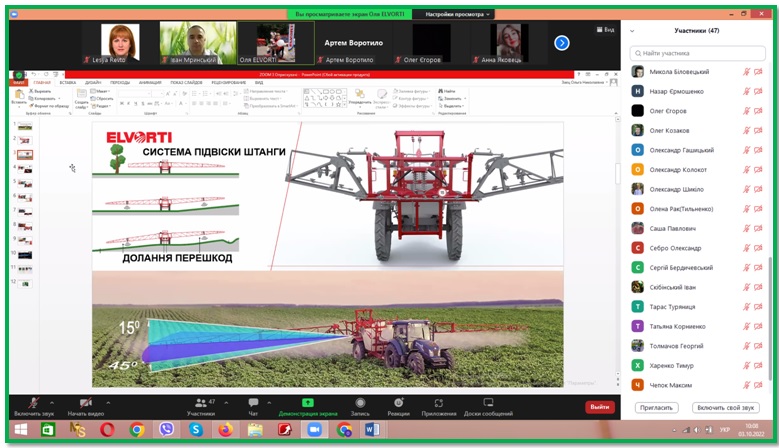Expand participants options arrow beside Участники
The height and width of the screenshot is (448, 779).
[x=226, y=403]
